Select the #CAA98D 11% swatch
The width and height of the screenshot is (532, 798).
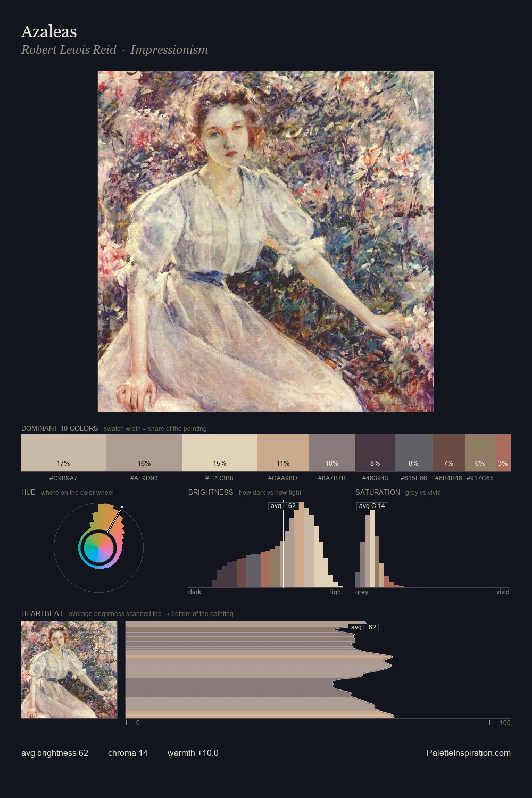[283, 453]
